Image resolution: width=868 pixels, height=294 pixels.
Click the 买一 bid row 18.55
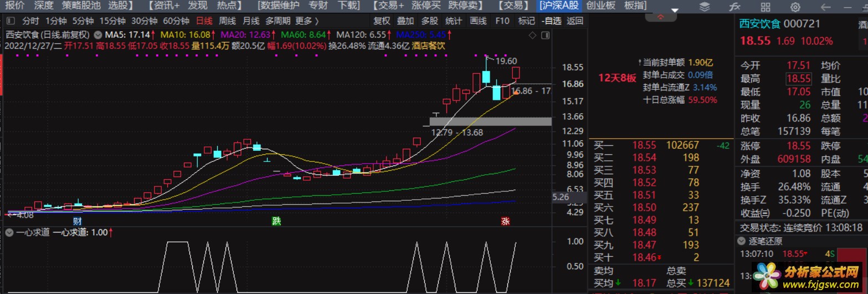(x=661, y=145)
